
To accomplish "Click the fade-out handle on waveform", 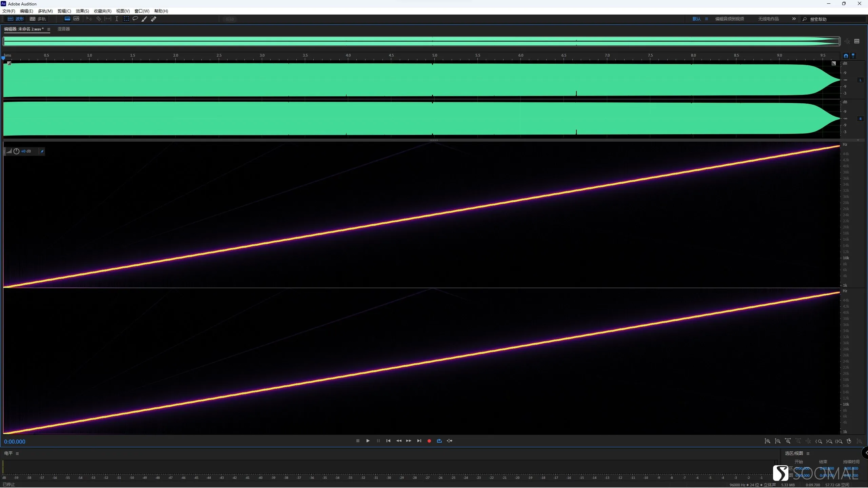I will [x=834, y=63].
